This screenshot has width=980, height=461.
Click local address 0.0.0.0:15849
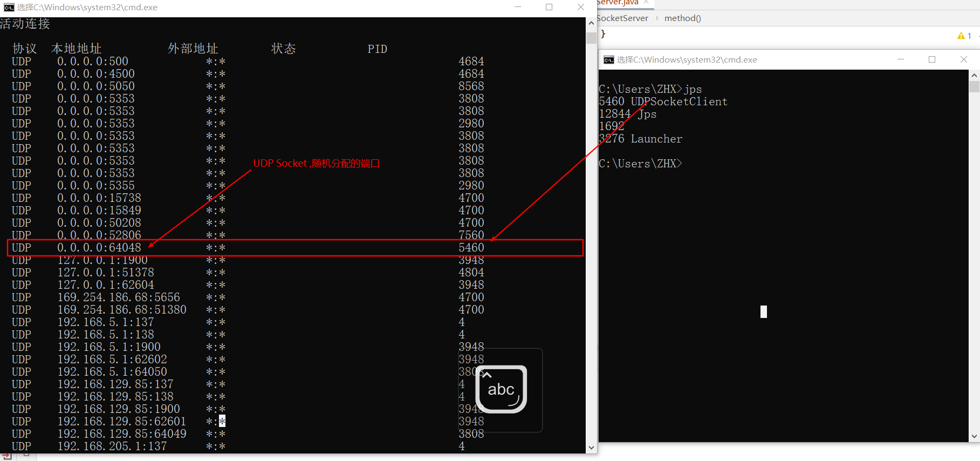(x=99, y=211)
